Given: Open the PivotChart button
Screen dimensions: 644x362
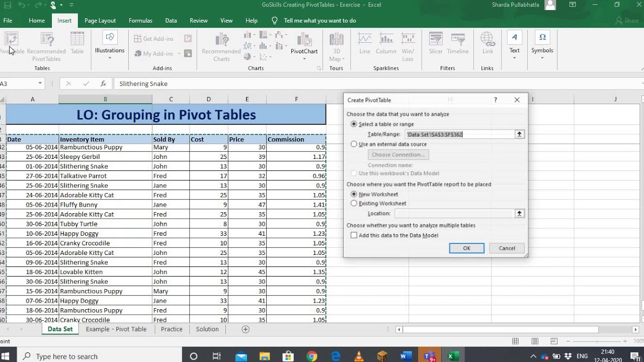Looking at the screenshot, I should tap(304, 47).
